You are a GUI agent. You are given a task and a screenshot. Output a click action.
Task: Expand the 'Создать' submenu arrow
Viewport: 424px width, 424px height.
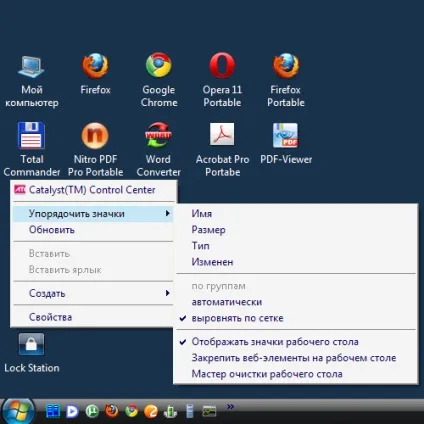pyautogui.click(x=168, y=293)
